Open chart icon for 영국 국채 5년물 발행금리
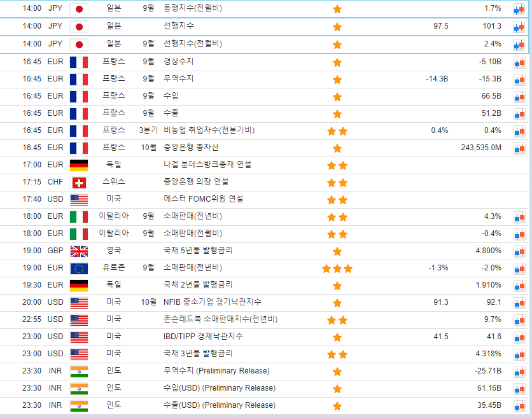532x418 pixels. pos(519,251)
